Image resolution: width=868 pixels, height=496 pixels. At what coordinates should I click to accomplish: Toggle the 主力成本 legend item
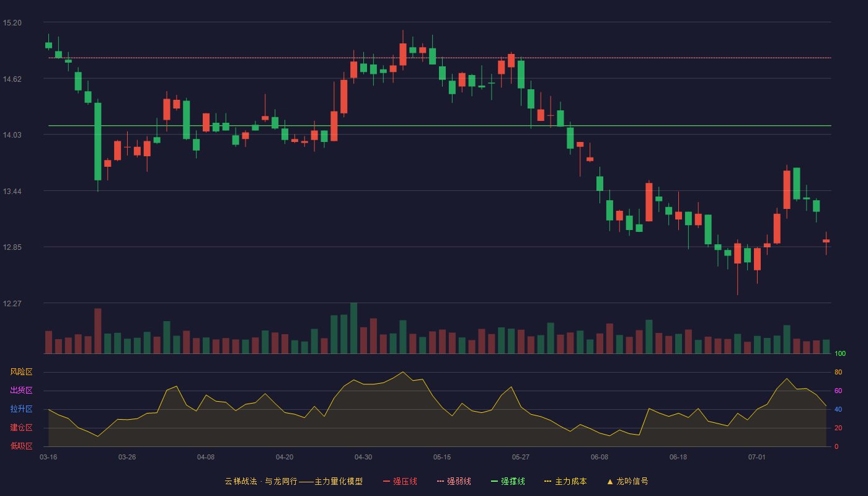tap(565, 481)
